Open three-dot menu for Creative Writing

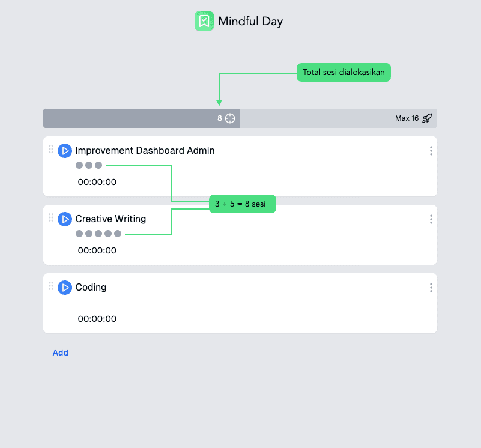tap(431, 219)
